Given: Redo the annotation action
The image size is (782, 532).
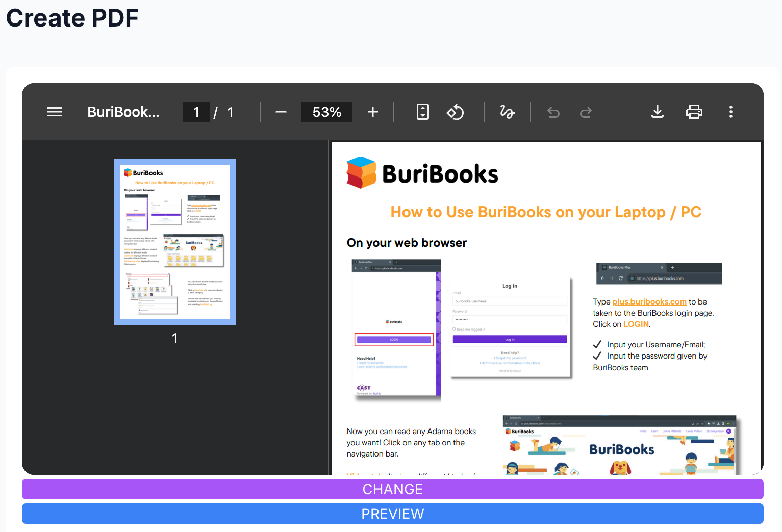Looking at the screenshot, I should point(586,112).
